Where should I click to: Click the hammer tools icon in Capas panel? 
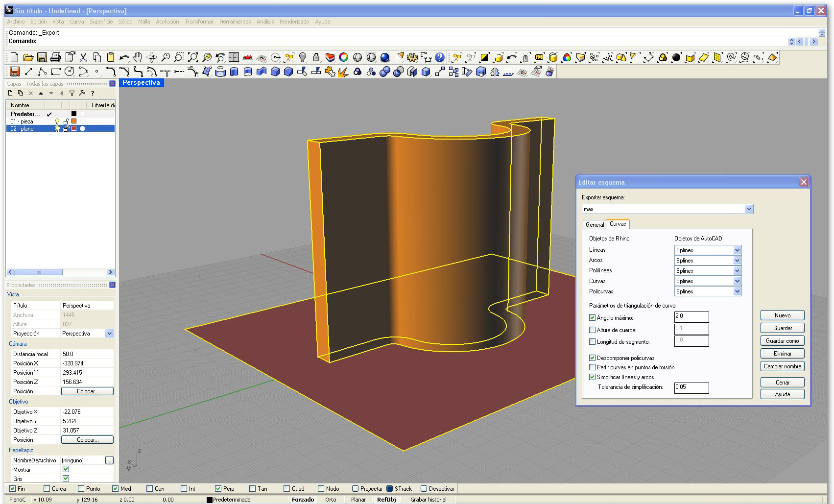pos(82,93)
